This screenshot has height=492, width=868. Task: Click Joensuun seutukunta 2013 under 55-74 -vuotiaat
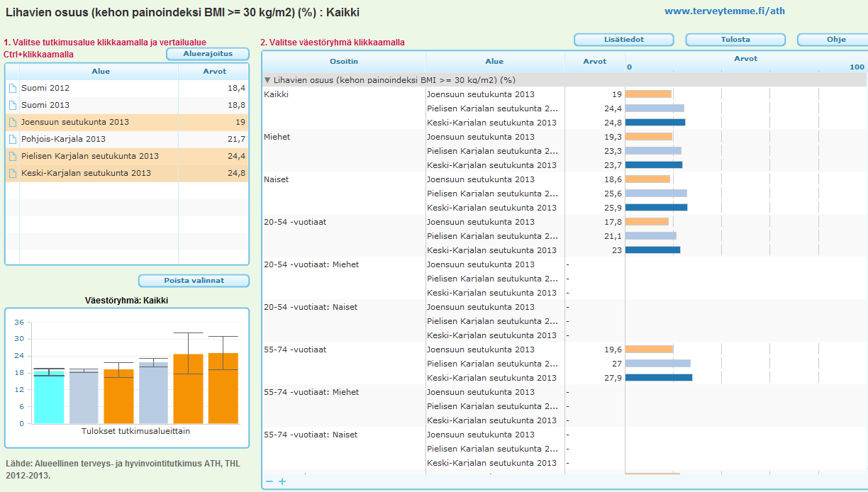point(481,350)
